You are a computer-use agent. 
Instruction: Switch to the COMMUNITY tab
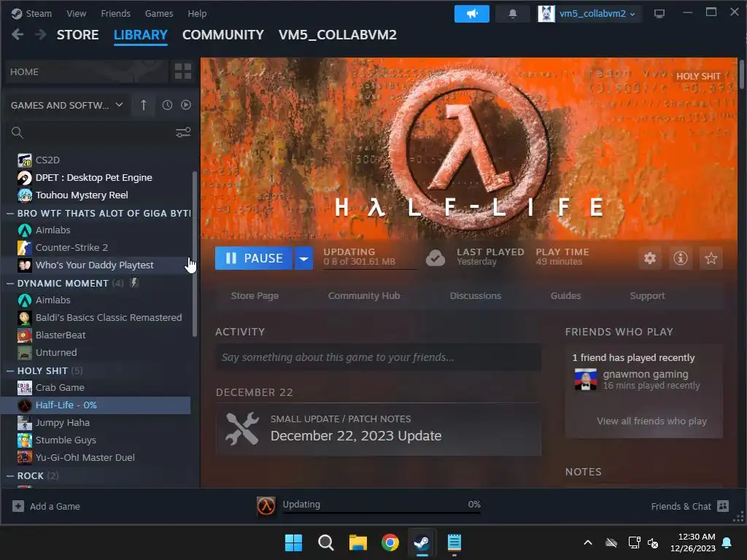223,35
